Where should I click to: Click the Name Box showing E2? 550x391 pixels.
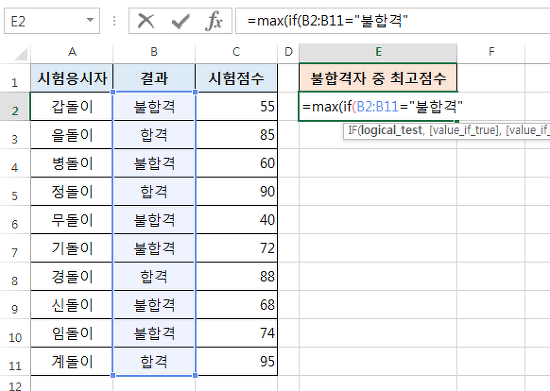pos(52,21)
